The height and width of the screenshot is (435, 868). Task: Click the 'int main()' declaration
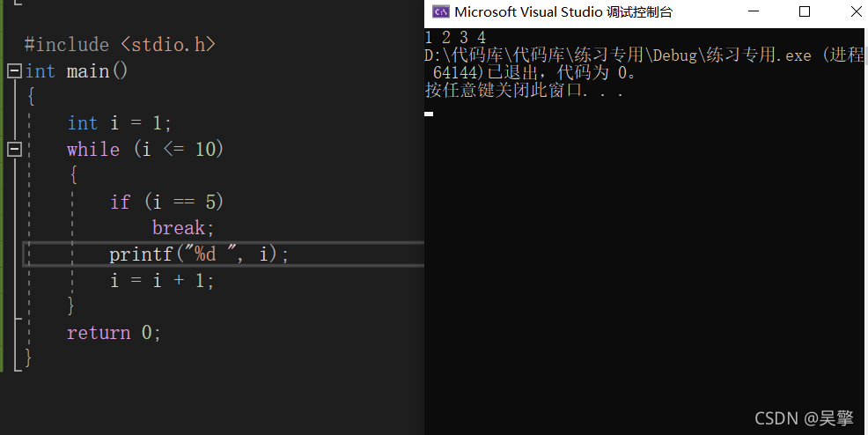[77, 70]
